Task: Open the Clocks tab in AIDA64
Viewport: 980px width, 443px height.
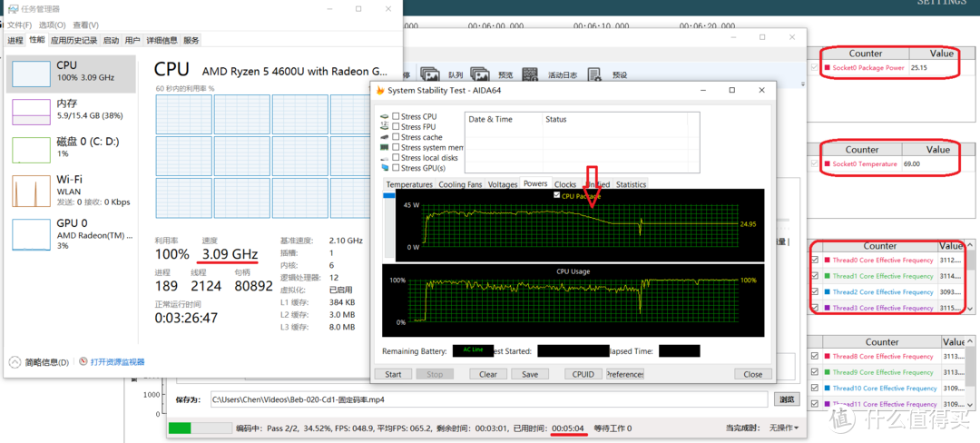Action: pos(565,184)
